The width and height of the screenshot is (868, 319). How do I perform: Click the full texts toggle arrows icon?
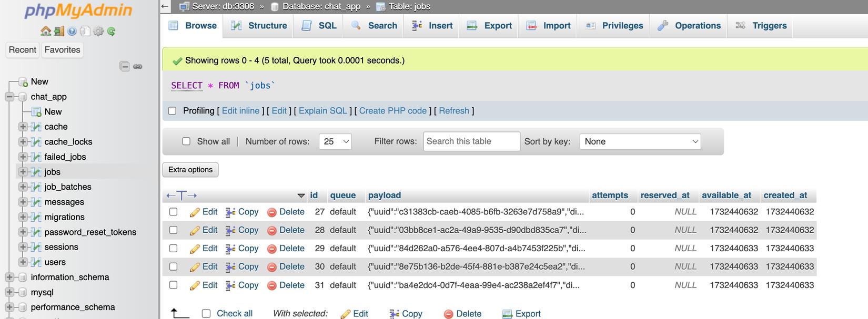point(181,195)
